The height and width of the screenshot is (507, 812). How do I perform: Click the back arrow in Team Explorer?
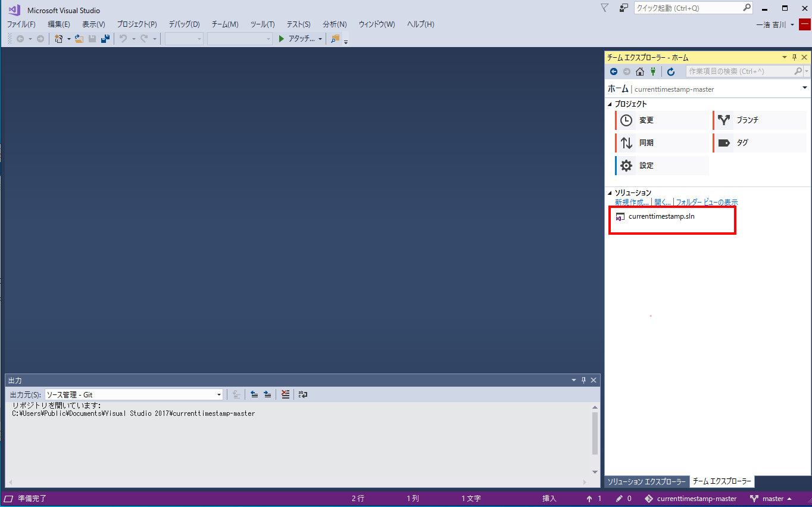(x=614, y=71)
